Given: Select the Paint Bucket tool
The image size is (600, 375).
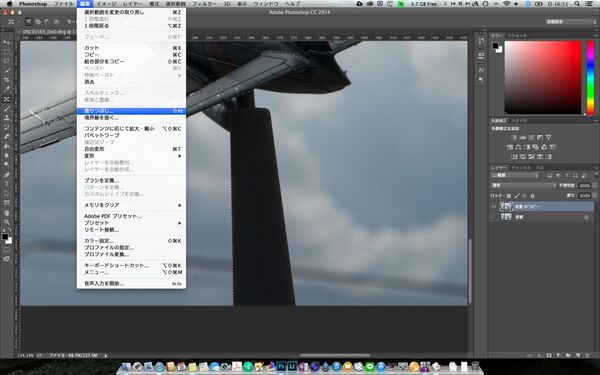Looking at the screenshot, I should (x=7, y=146).
